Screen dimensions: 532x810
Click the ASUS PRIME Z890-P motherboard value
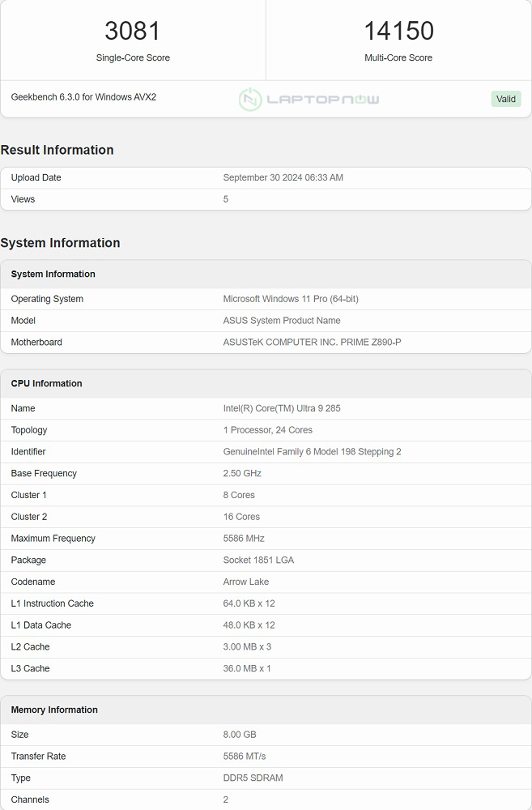[x=312, y=342]
